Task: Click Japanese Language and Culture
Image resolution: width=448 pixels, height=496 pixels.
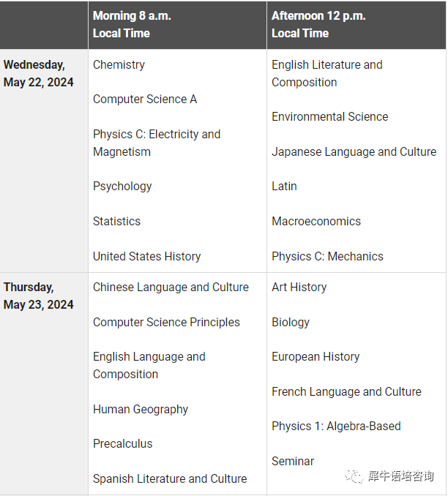Action: [x=354, y=152]
